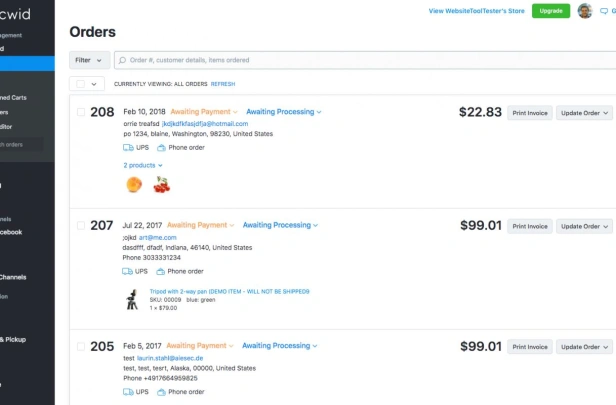Click the UPS truck icon on order 208
Image resolution: width=616 pixels, height=405 pixels.
pyautogui.click(x=128, y=148)
